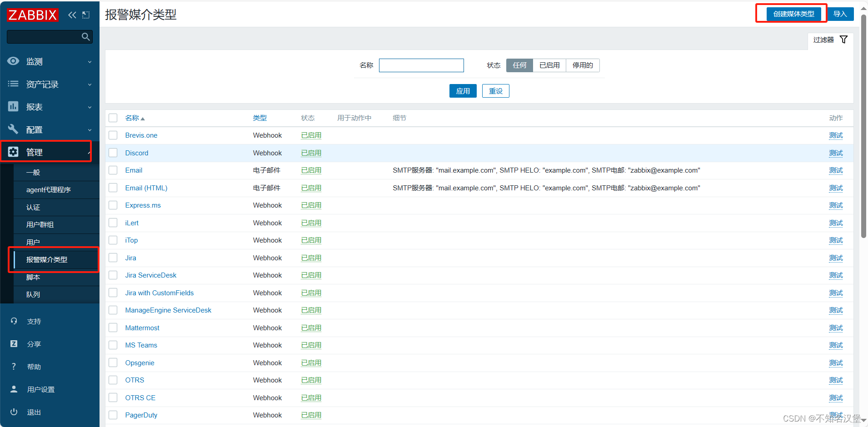The width and height of the screenshot is (868, 427).
Task: Toggle sidebar kiosk/hide icon
Action: [86, 15]
